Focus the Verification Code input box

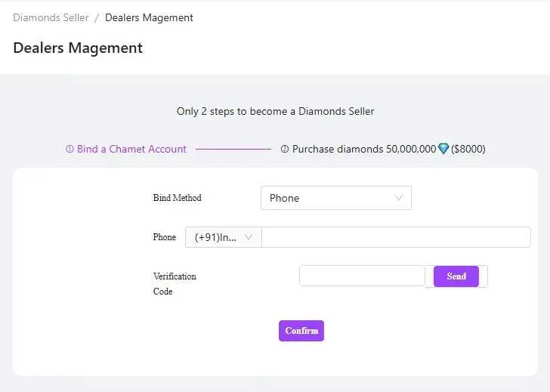(x=362, y=276)
